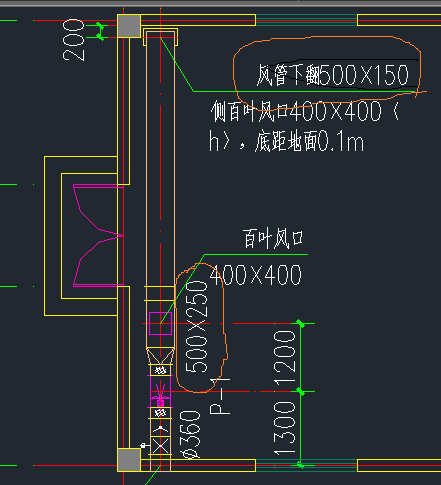Click the gray column at the bottom wall corner
This screenshot has width=441, height=485.
pyautogui.click(x=129, y=460)
